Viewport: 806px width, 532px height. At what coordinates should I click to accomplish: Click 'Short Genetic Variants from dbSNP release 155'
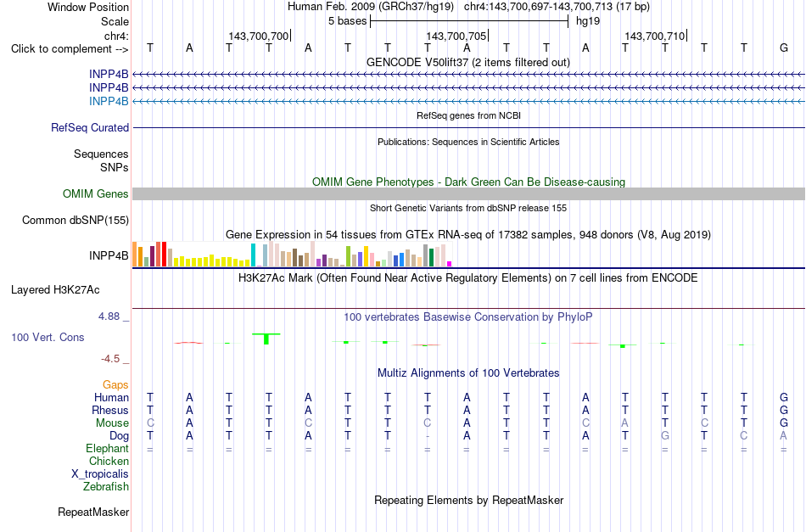[468, 208]
